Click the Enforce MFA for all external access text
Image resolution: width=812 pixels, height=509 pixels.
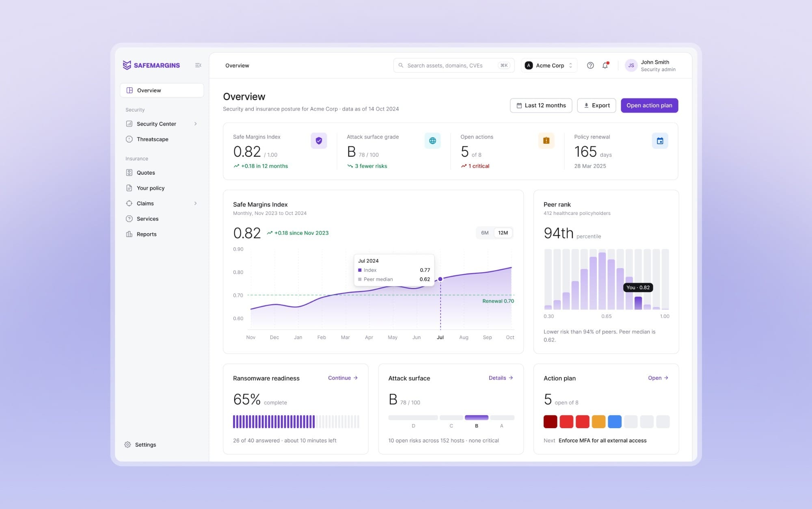603,440
